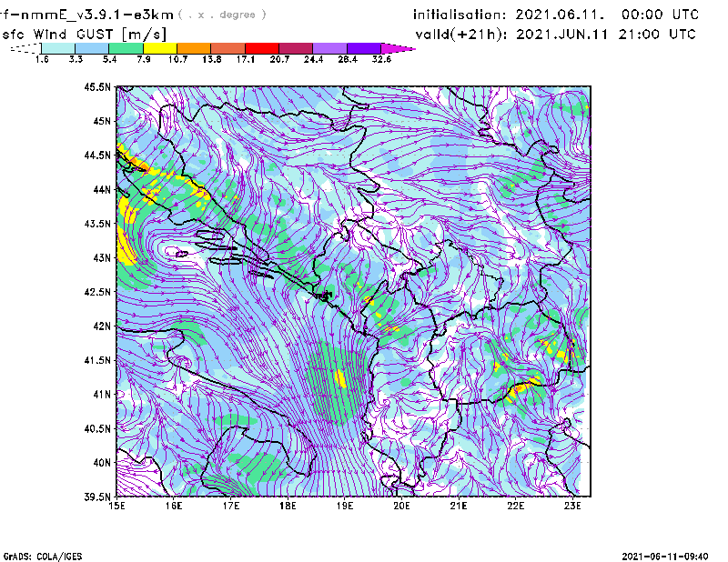Click the 16E longitude label
Screen dimensions: 728x562
[x=174, y=506]
